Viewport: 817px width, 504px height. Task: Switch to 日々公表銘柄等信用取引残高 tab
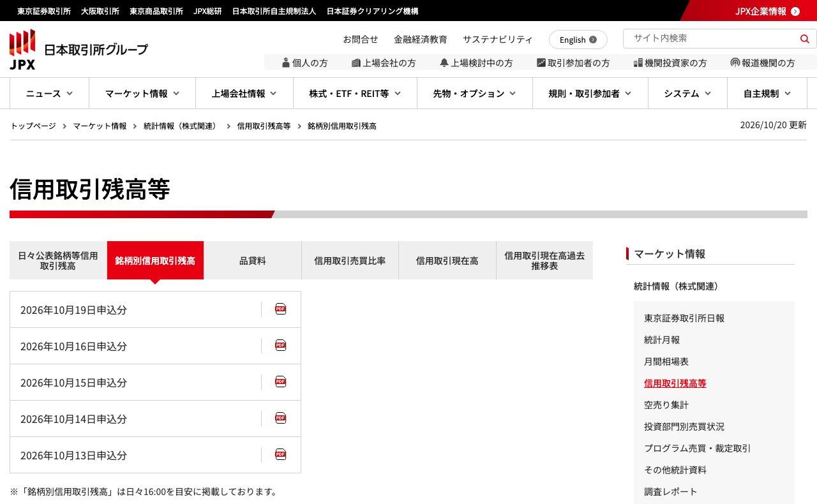coord(58,260)
